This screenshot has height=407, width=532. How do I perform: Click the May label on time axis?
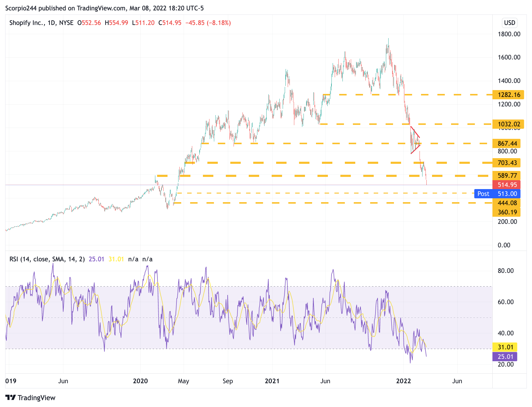183,381
